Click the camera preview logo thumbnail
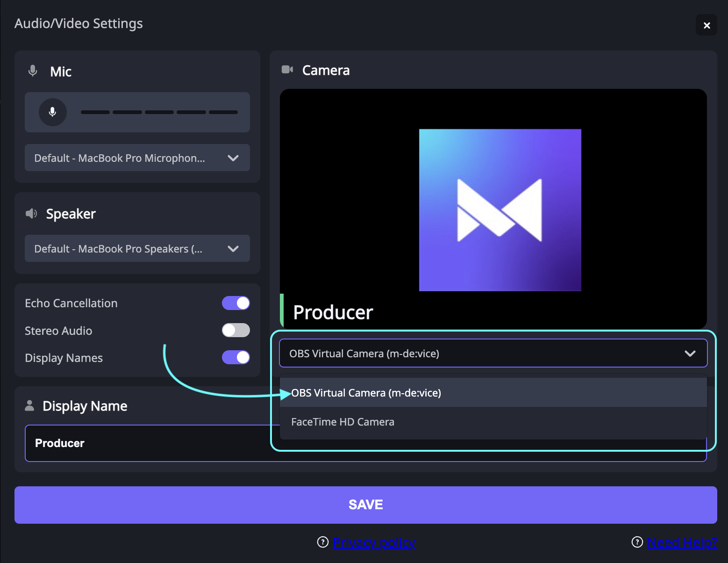728x563 pixels. point(500,210)
